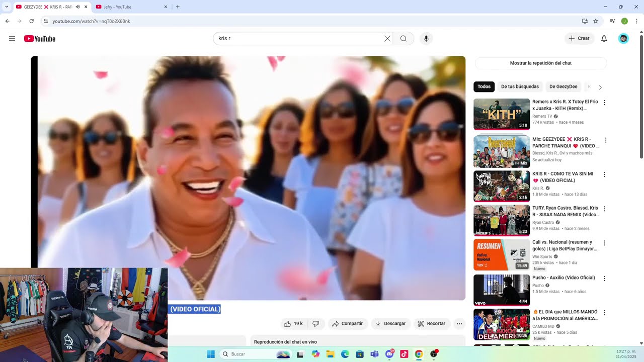Open more actions ellipsis below video
This screenshot has width=644, height=362.
point(459,324)
